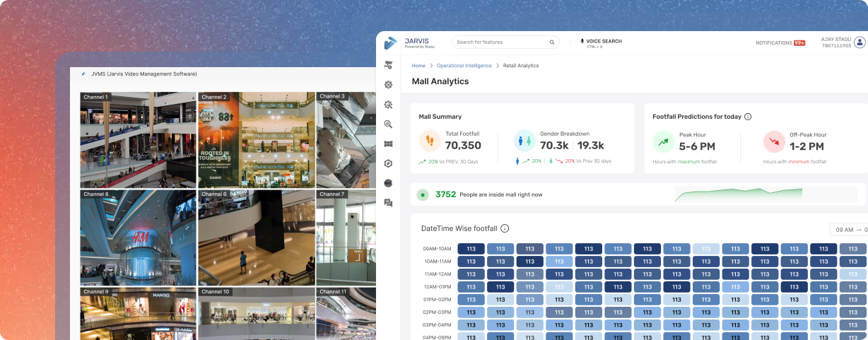The width and height of the screenshot is (868, 340).
Task: Go to Home breadcrumb
Action: point(418,66)
